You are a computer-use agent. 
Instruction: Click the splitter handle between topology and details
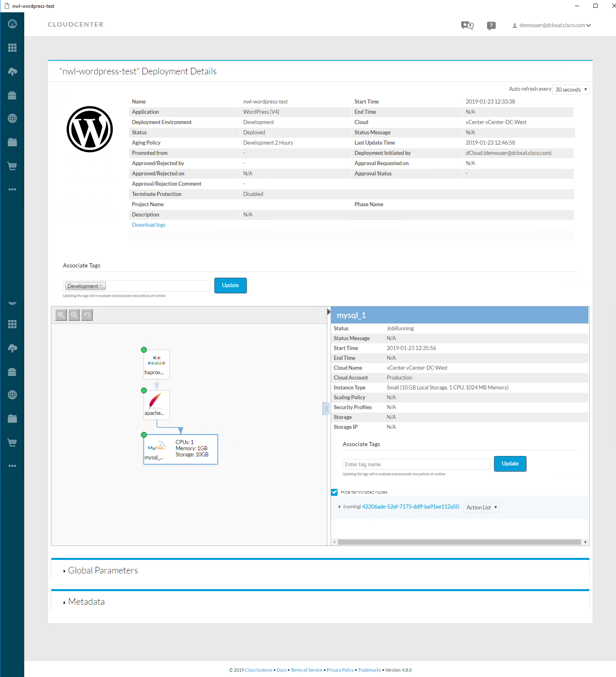click(x=326, y=409)
